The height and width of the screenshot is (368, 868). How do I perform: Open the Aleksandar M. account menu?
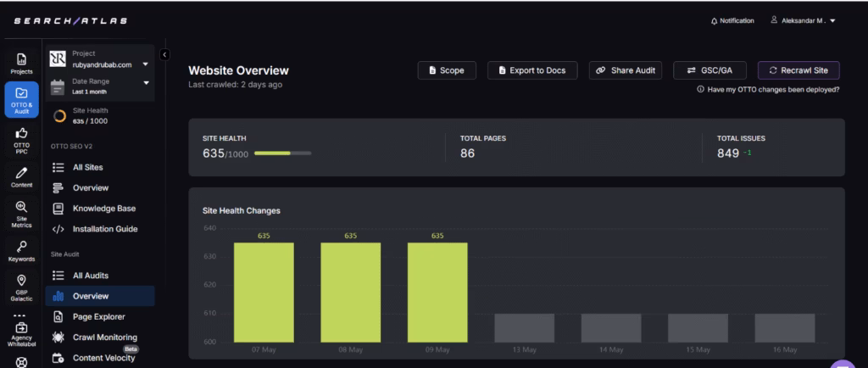pyautogui.click(x=803, y=21)
